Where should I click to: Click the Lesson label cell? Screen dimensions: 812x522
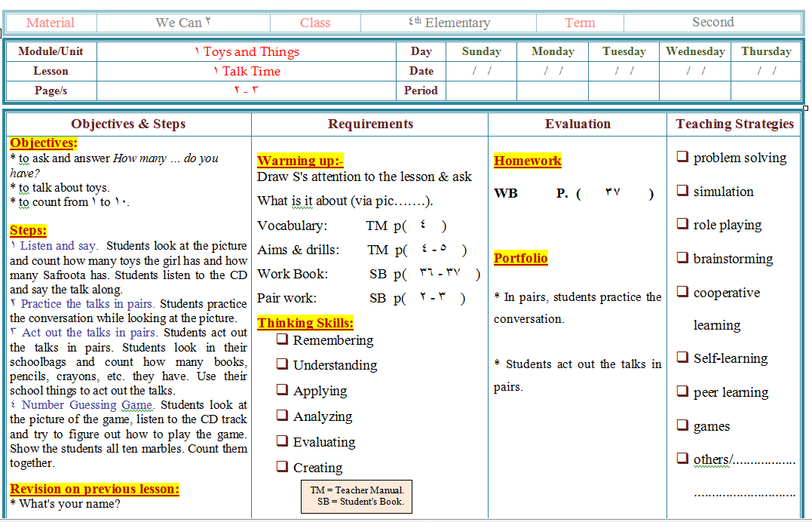click(x=51, y=71)
